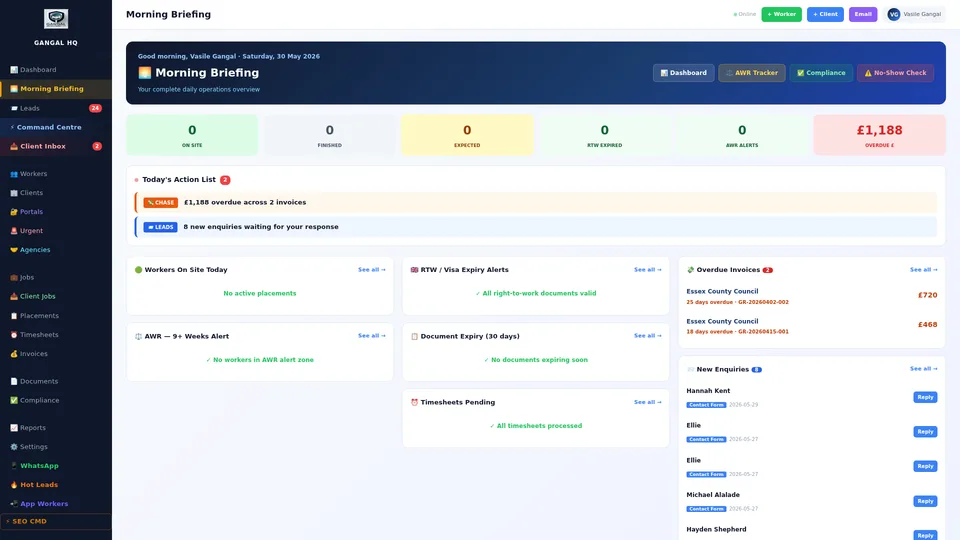Click the VG avatar icon
The width and height of the screenshot is (960, 540).
(x=894, y=14)
